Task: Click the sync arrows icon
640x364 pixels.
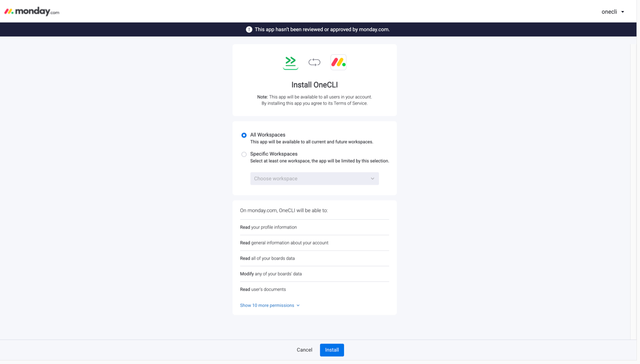Action: tap(314, 62)
